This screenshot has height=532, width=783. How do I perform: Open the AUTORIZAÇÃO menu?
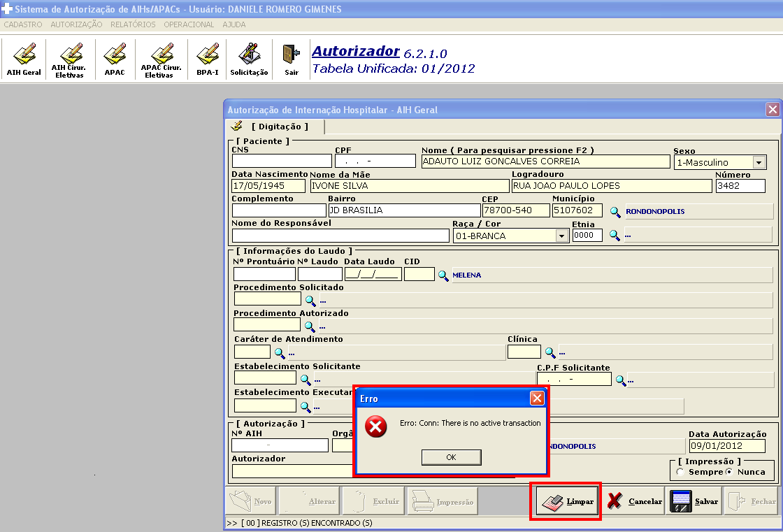pos(76,24)
